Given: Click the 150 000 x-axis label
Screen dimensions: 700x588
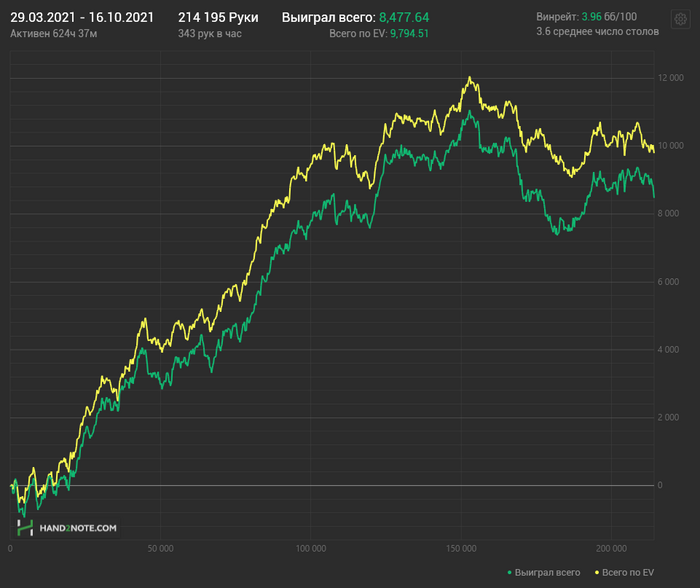Looking at the screenshot, I should pos(461,549).
